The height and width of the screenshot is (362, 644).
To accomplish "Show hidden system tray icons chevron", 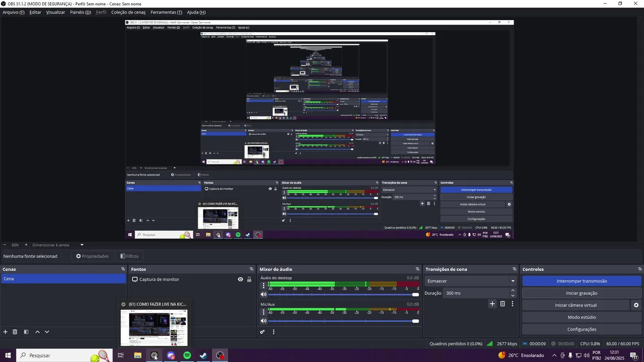I will point(554,355).
